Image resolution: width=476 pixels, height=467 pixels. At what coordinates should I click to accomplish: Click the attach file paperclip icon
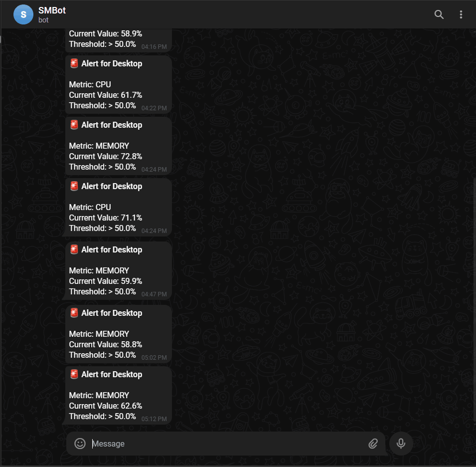[373, 444]
